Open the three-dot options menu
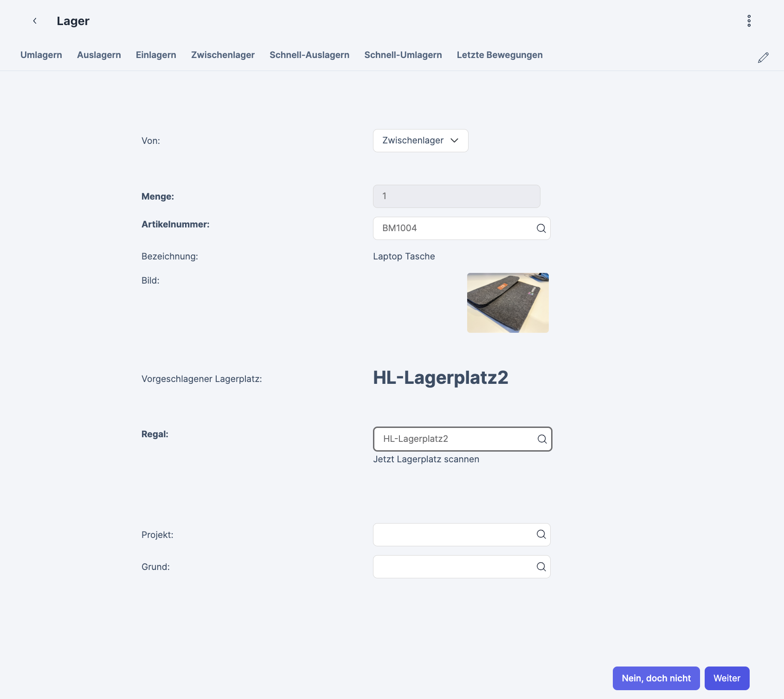Image resolution: width=784 pixels, height=699 pixels. point(749,21)
